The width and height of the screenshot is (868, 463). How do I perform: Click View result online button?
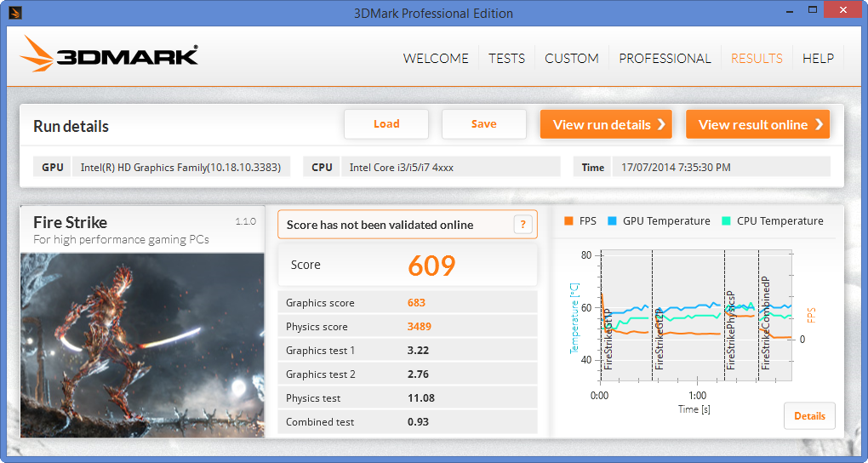tap(757, 124)
